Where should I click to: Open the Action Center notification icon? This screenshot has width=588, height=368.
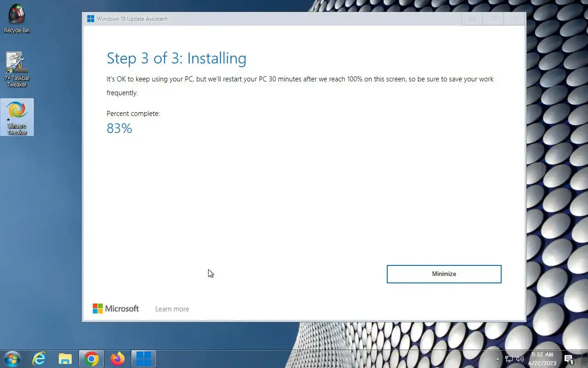coord(569,359)
